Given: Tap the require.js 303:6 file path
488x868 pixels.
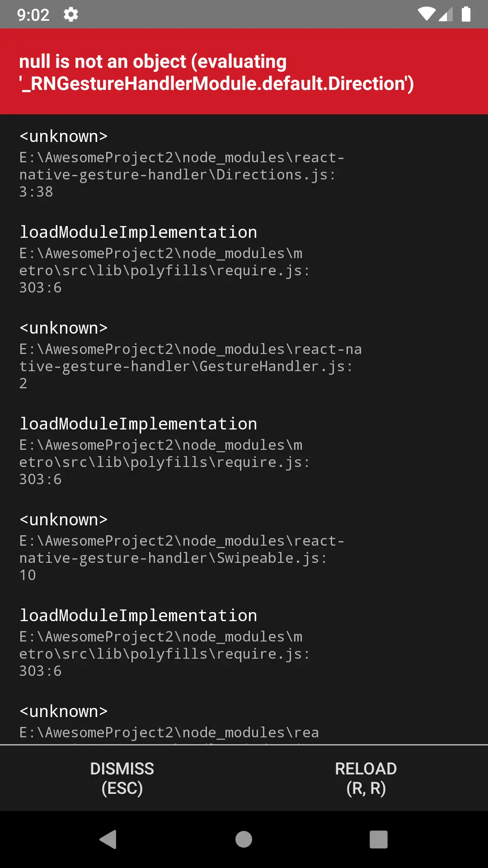Looking at the screenshot, I should [x=164, y=270].
